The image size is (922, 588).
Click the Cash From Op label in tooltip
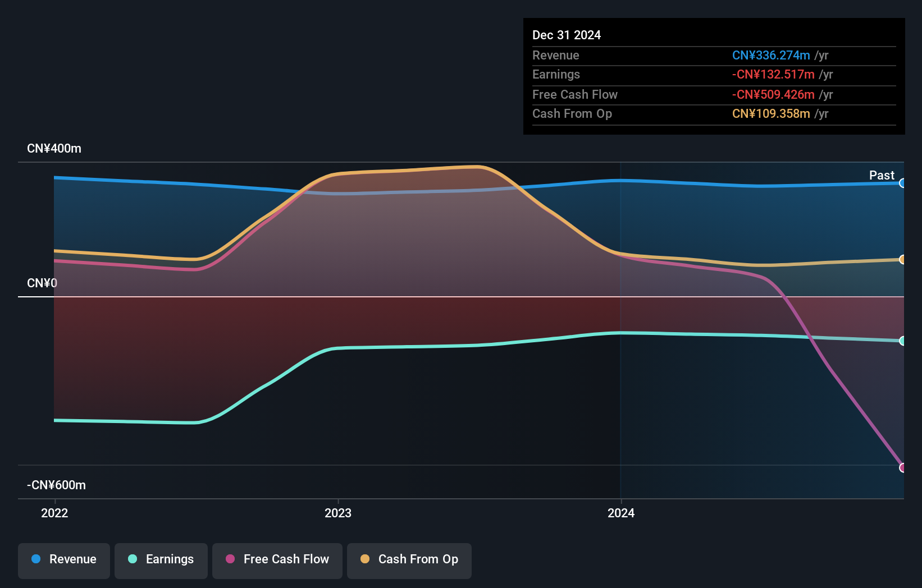(x=572, y=113)
